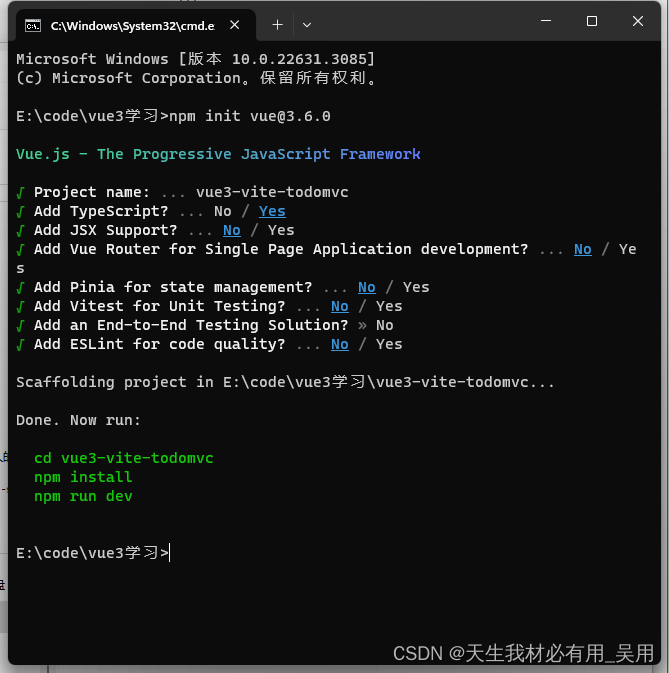Click the Vue.js Progressive JavaScript Framework banner
This screenshot has height=673, width=669.
point(218,154)
